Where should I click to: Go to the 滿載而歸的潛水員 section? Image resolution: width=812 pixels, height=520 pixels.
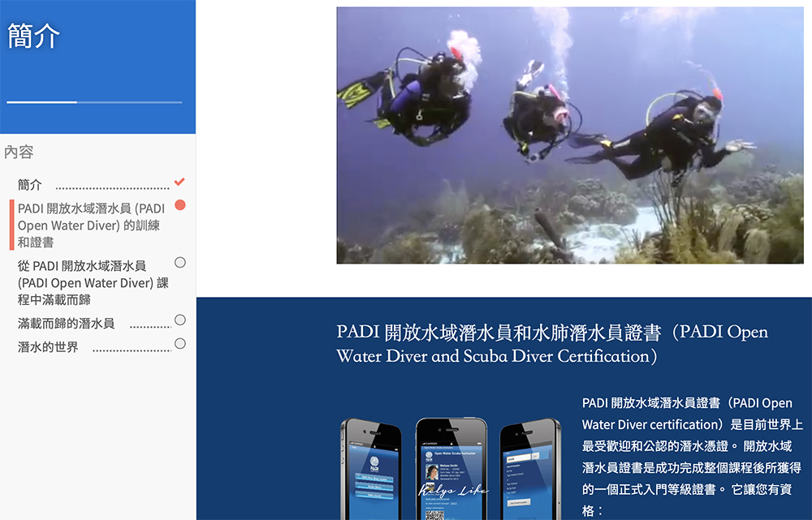pos(66,324)
